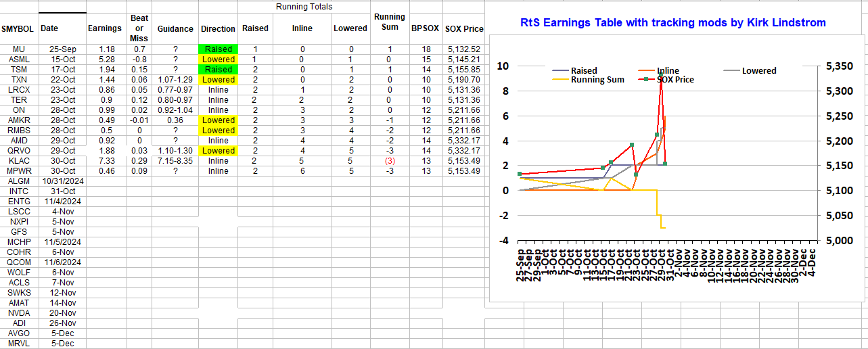868x349 pixels.
Task: Select the Guidance column header
Action: 175,29
